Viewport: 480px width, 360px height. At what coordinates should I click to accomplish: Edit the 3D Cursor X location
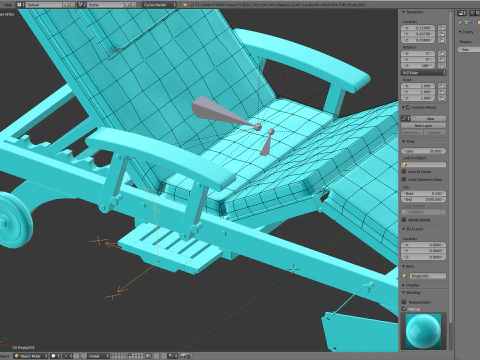click(x=423, y=245)
